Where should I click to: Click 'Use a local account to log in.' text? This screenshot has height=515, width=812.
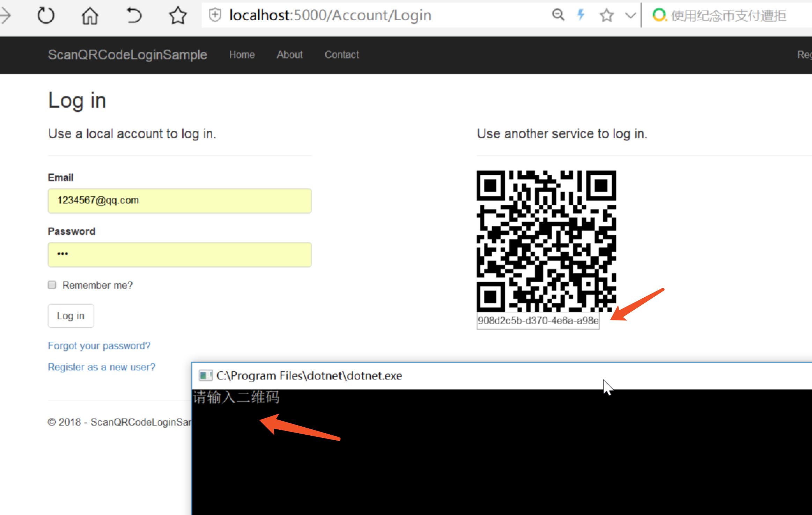pyautogui.click(x=132, y=134)
